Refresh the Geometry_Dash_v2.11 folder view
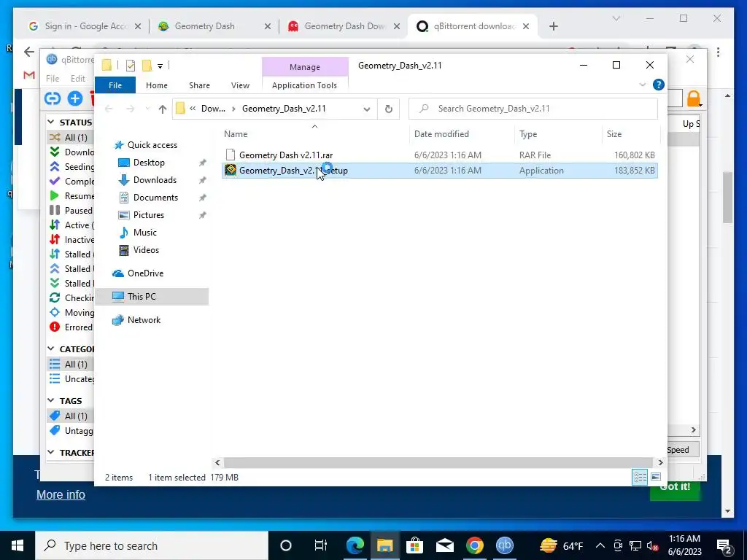Image resolution: width=747 pixels, height=560 pixels. tap(389, 109)
